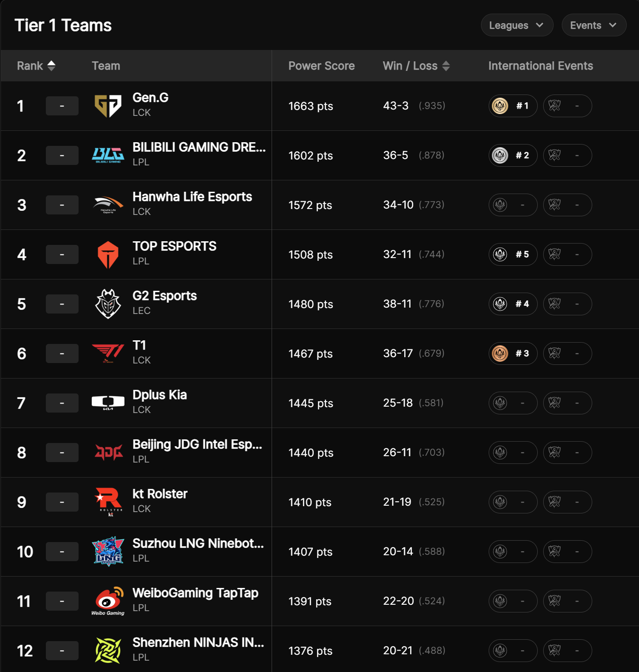The height and width of the screenshot is (672, 639).
Task: Click the G2 Esports samurai logo
Action: point(108,304)
